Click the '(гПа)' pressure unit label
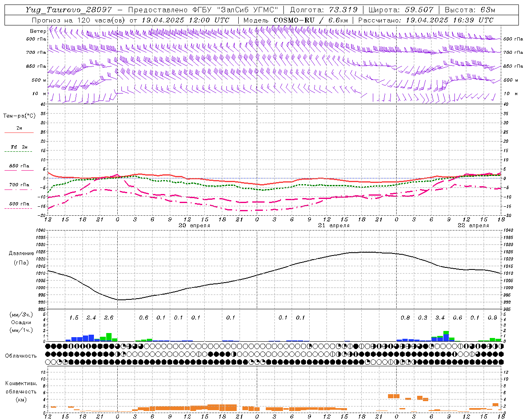Viewport: 525px width, 420px height. [21, 263]
